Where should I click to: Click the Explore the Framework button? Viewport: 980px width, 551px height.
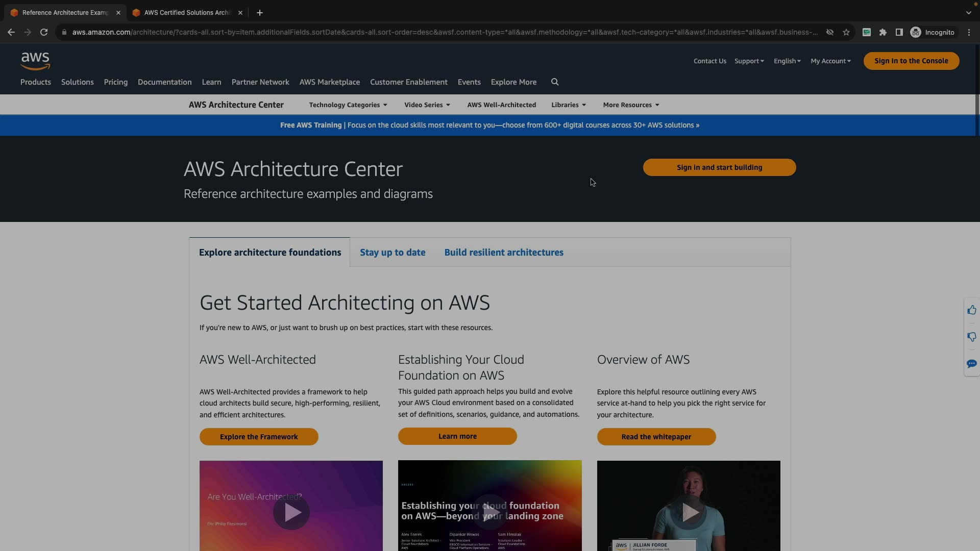click(259, 437)
